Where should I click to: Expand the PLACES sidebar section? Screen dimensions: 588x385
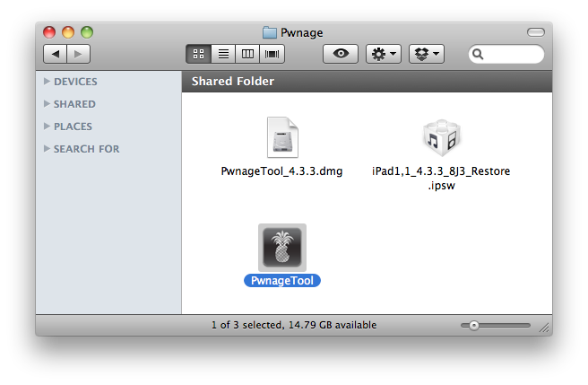[x=47, y=127]
